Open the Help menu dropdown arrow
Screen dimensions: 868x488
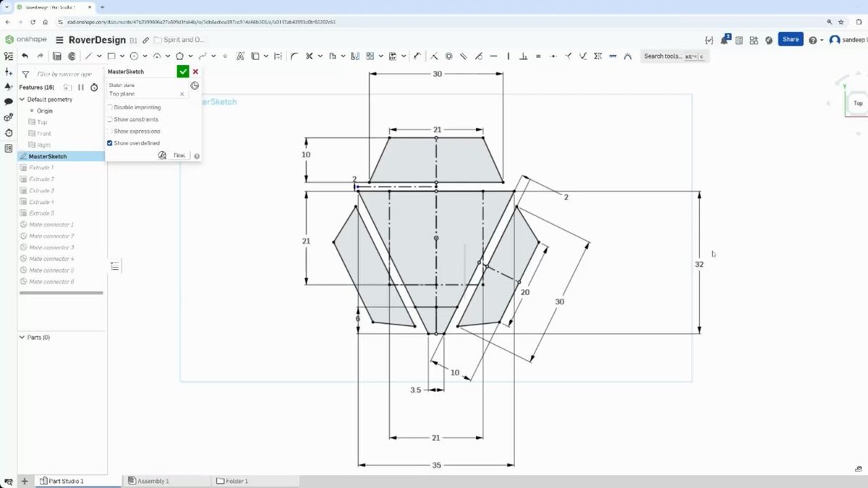click(822, 40)
